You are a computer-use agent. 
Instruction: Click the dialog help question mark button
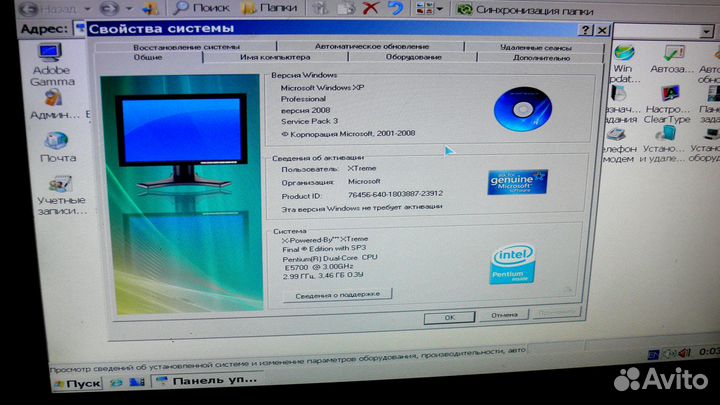[585, 30]
